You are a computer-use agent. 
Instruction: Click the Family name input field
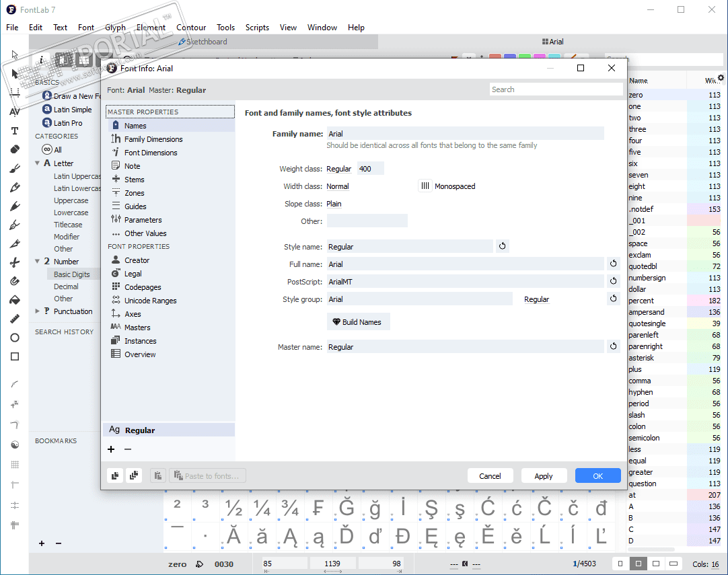pos(465,134)
